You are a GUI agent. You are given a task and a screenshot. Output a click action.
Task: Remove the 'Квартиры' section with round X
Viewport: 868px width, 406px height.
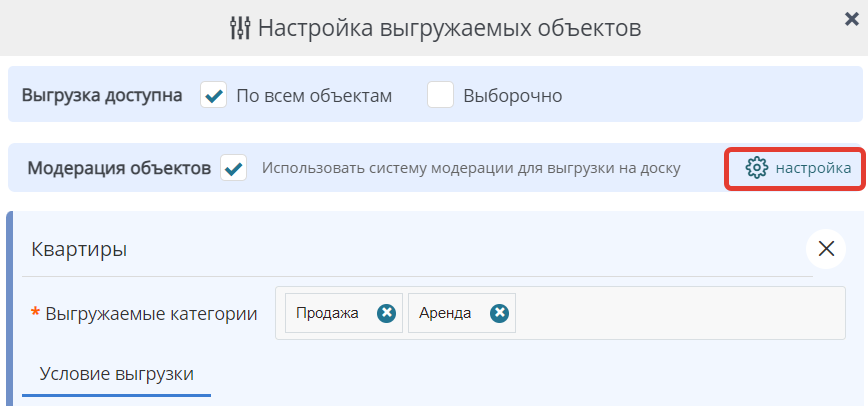pos(826,249)
